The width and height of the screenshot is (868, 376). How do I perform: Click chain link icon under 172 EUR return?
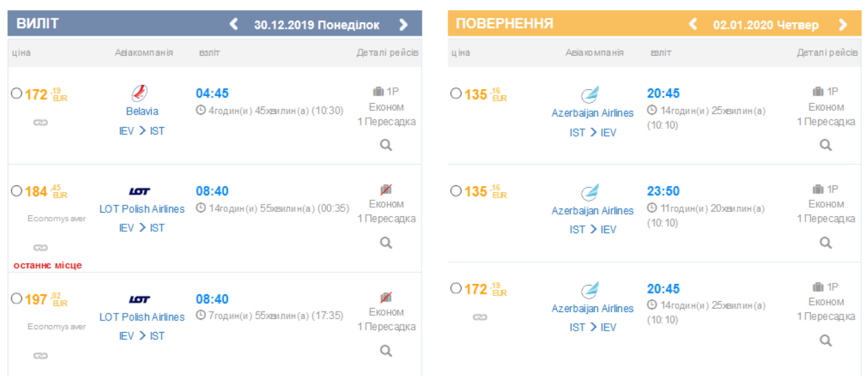tap(480, 317)
